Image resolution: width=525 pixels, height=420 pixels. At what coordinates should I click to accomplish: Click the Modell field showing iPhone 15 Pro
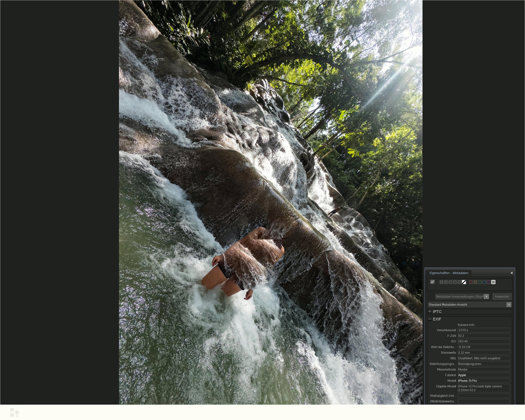click(483, 381)
